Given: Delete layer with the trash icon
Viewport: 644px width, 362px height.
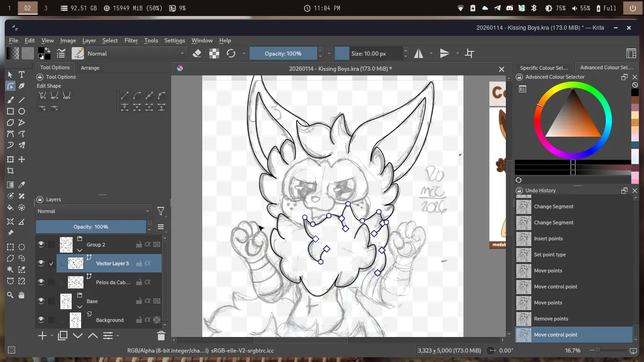Looking at the screenshot, I should (x=161, y=336).
